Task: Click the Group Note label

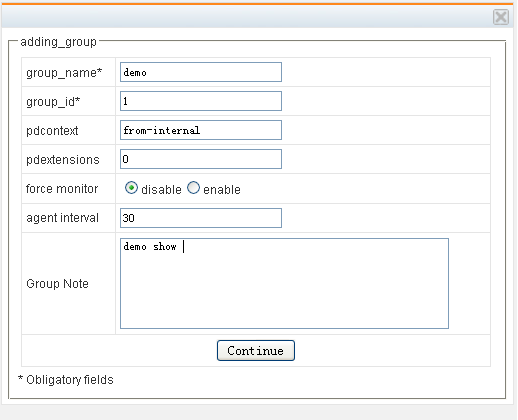Action: 57,284
